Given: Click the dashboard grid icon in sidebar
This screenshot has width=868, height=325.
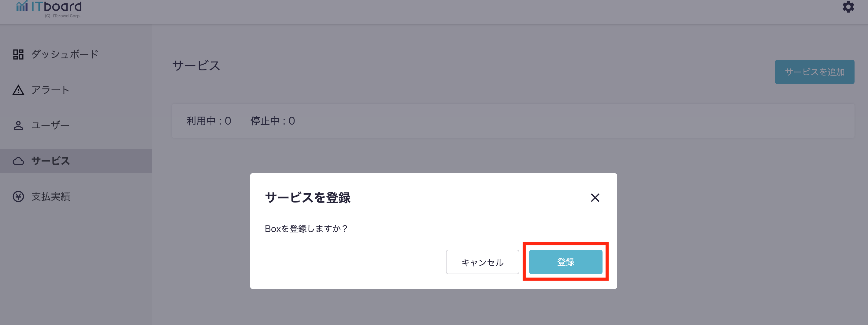Looking at the screenshot, I should pyautogui.click(x=18, y=54).
